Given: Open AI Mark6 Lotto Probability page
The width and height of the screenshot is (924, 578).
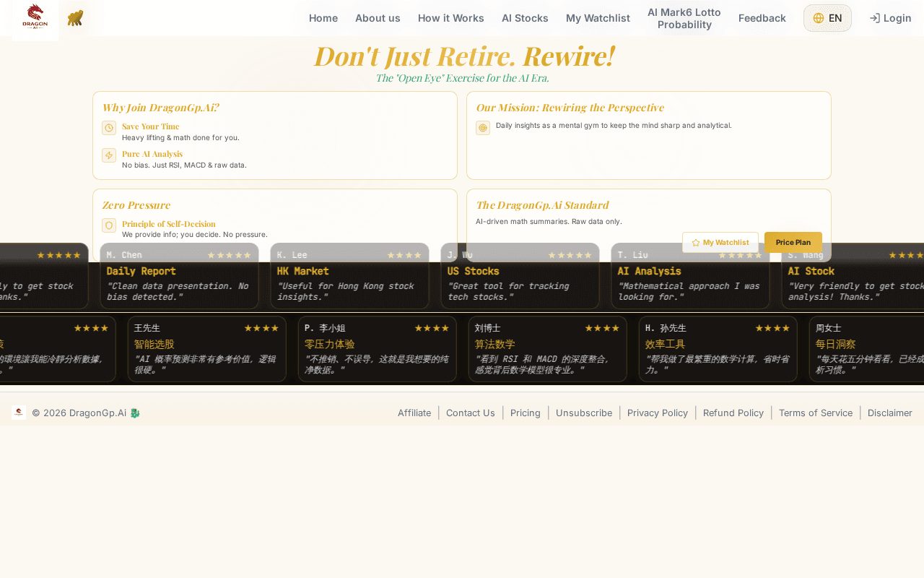Looking at the screenshot, I should click(x=684, y=18).
